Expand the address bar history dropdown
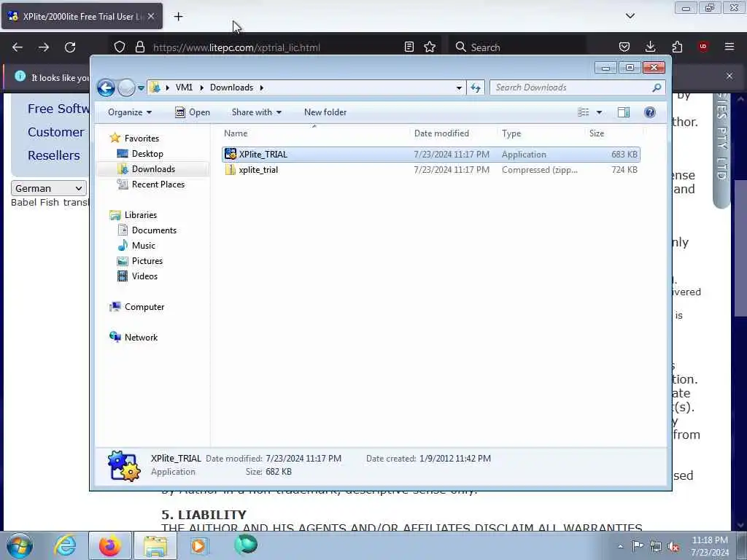The height and width of the screenshot is (560, 747). [459, 87]
